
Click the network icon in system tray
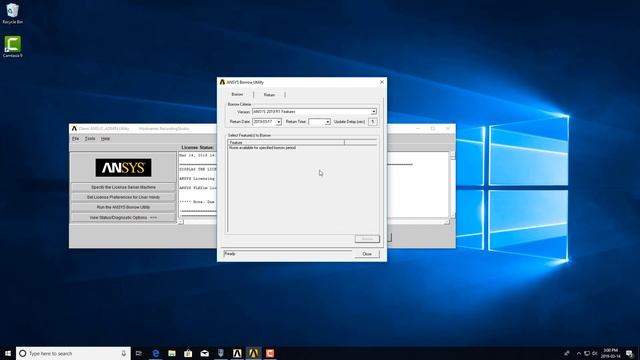587,353
